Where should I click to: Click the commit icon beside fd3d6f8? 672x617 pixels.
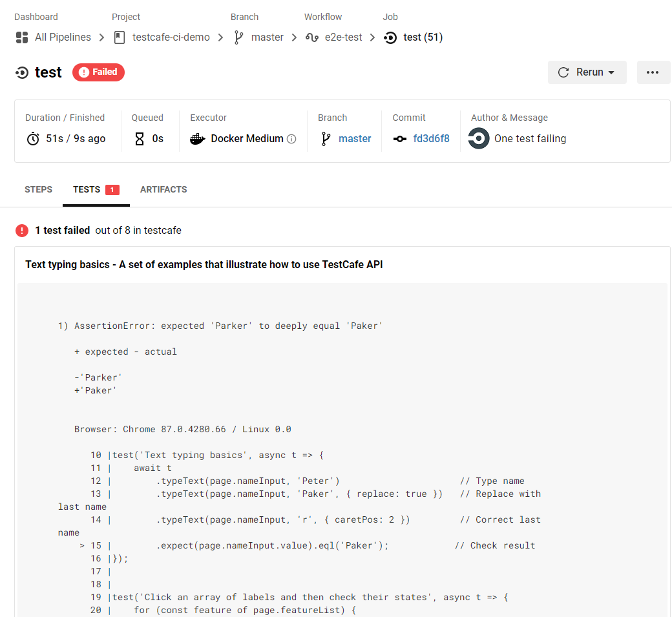[x=400, y=139]
